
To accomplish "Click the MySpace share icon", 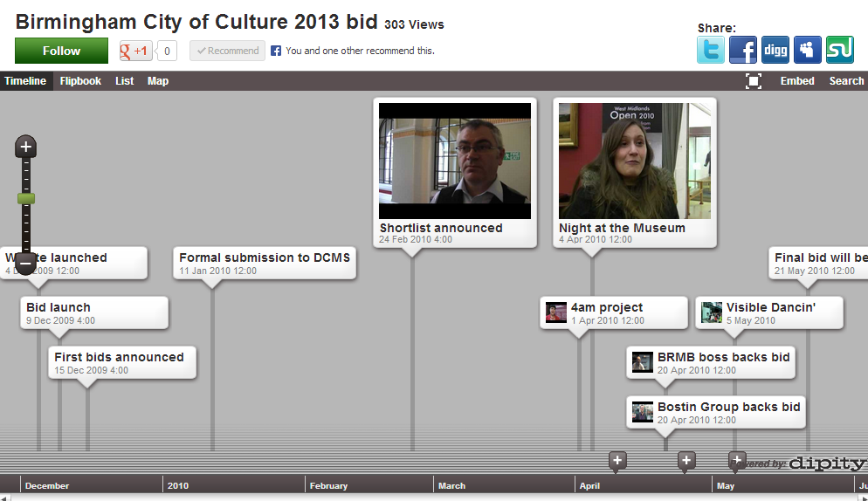I will (x=807, y=51).
